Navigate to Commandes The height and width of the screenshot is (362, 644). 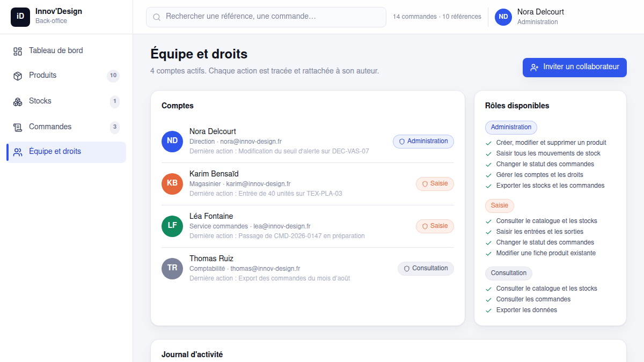66,127
